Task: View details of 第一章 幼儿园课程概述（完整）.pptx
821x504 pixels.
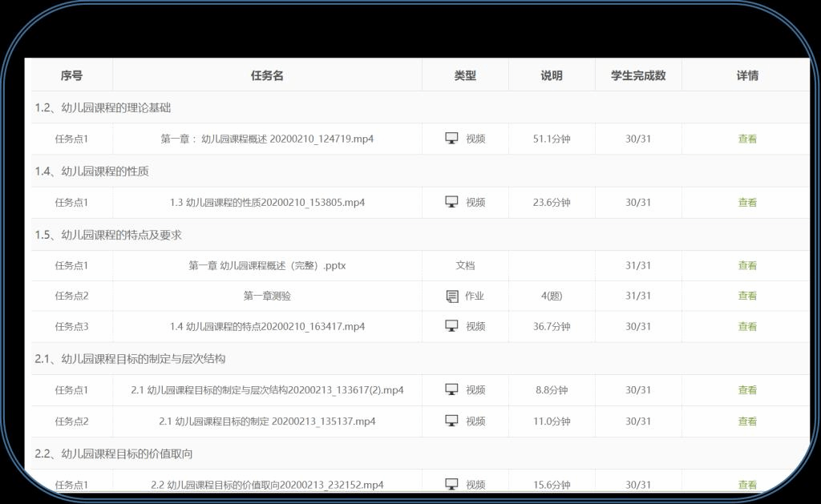Action: 747,265
